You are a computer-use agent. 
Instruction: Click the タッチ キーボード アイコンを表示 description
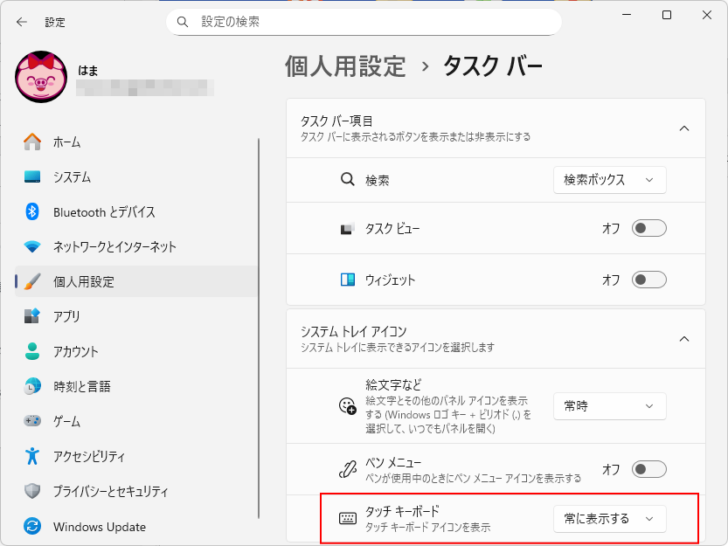pyautogui.click(x=428, y=527)
